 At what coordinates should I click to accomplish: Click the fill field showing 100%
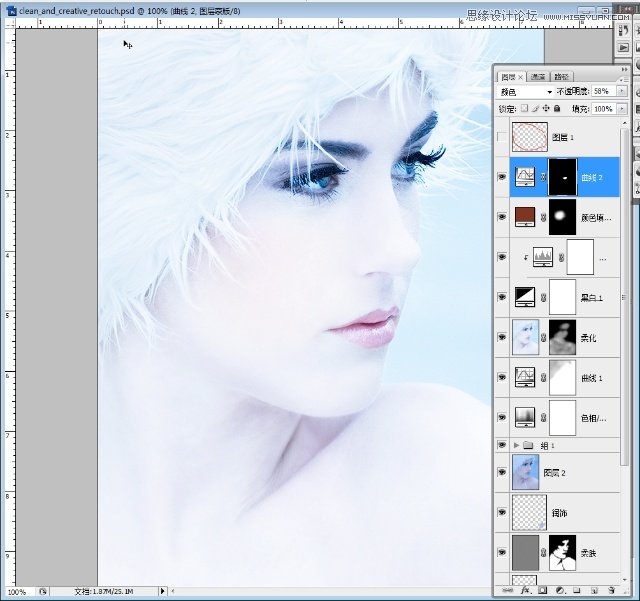(604, 109)
